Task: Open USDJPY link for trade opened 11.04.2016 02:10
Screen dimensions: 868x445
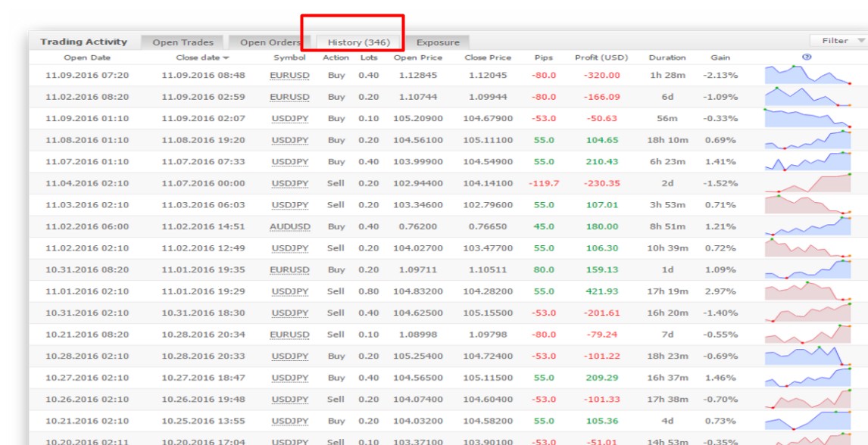Action: click(290, 183)
